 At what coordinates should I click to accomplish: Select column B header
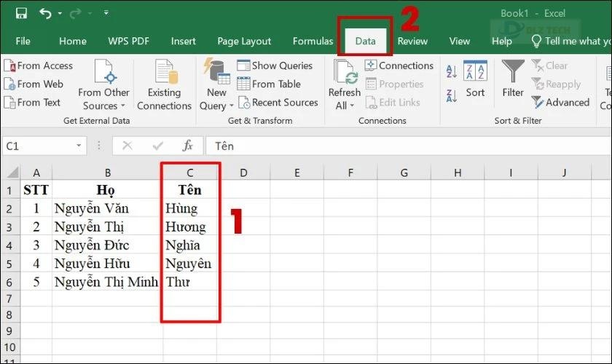[108, 173]
